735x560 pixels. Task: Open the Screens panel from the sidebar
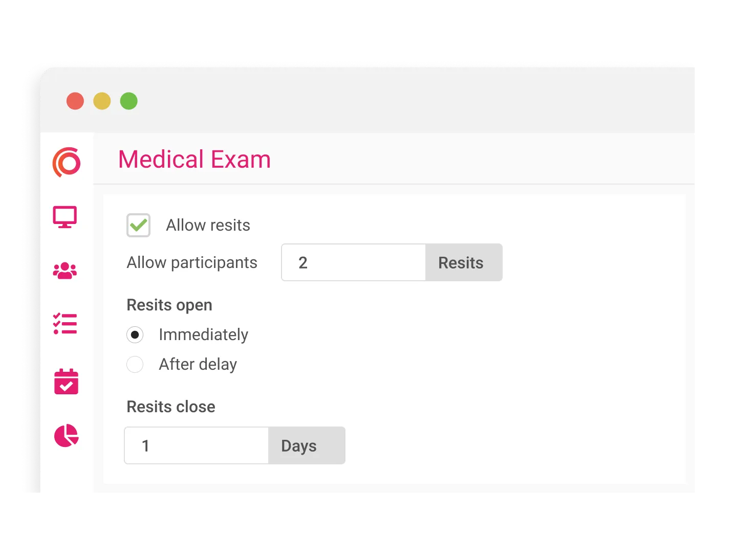(65, 217)
